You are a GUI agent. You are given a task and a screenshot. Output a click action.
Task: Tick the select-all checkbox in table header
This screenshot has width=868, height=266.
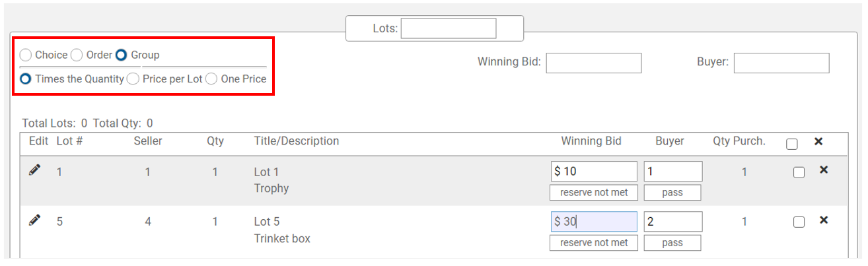pyautogui.click(x=792, y=145)
